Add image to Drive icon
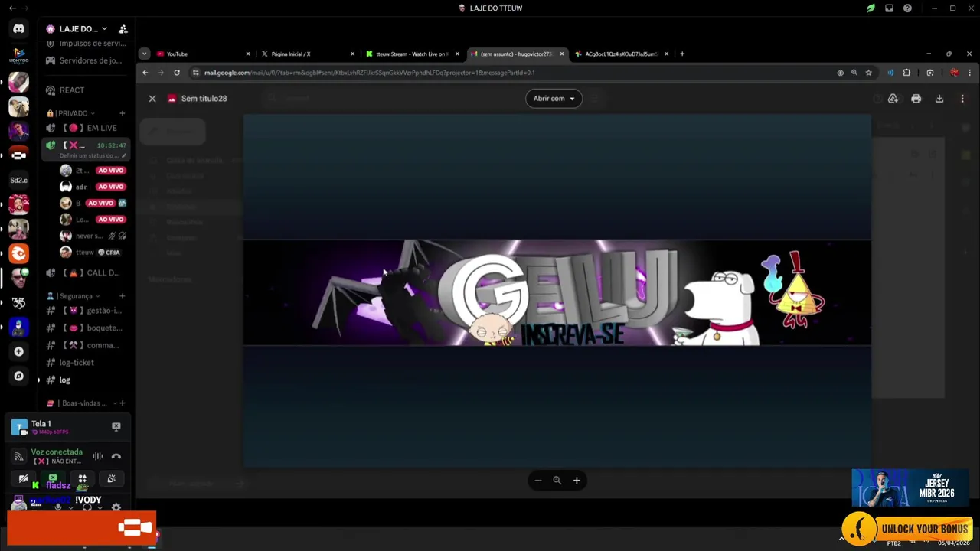The image size is (980, 551). pos(893,99)
